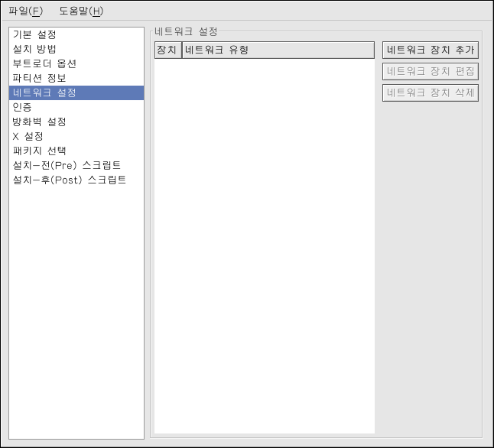Image resolution: width=494 pixels, height=448 pixels.
Task: Select 기본 설정 in the sidebar
Action: [x=34, y=34]
